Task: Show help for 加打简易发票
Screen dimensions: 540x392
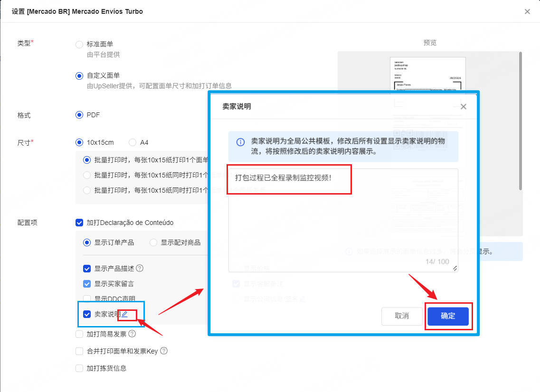Action: tap(132, 334)
